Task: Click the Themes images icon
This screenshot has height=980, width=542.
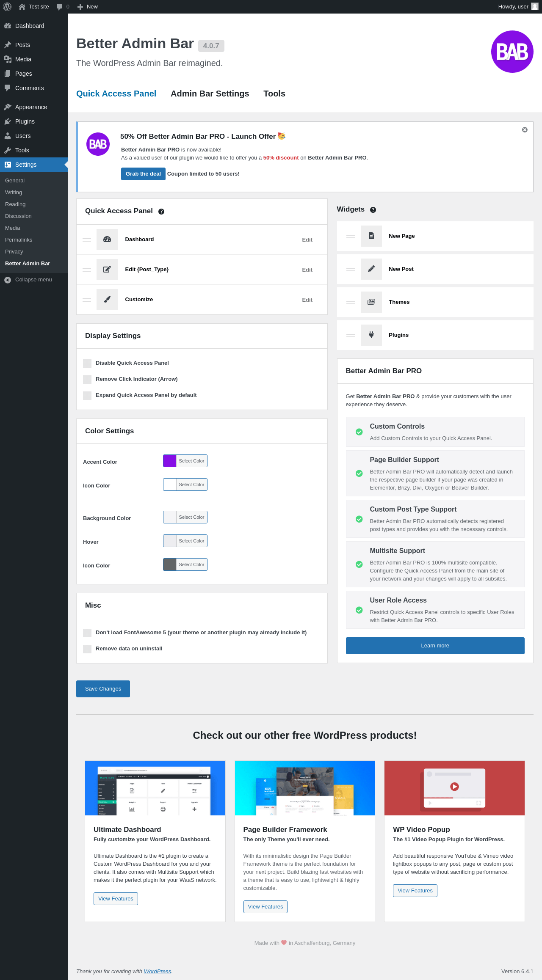Action: click(x=371, y=302)
